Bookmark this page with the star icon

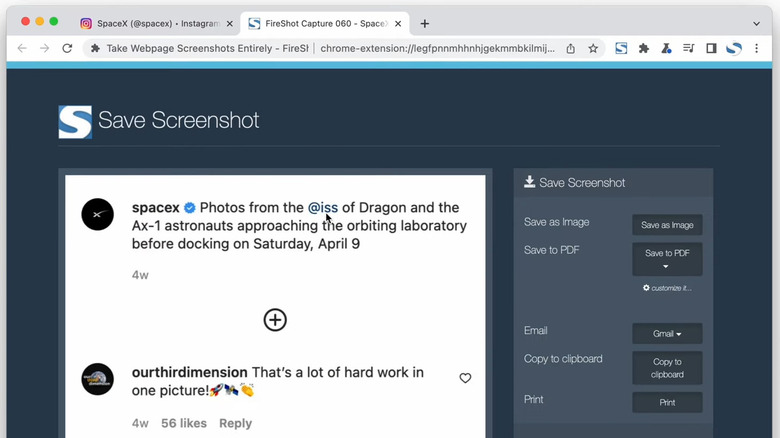point(593,48)
